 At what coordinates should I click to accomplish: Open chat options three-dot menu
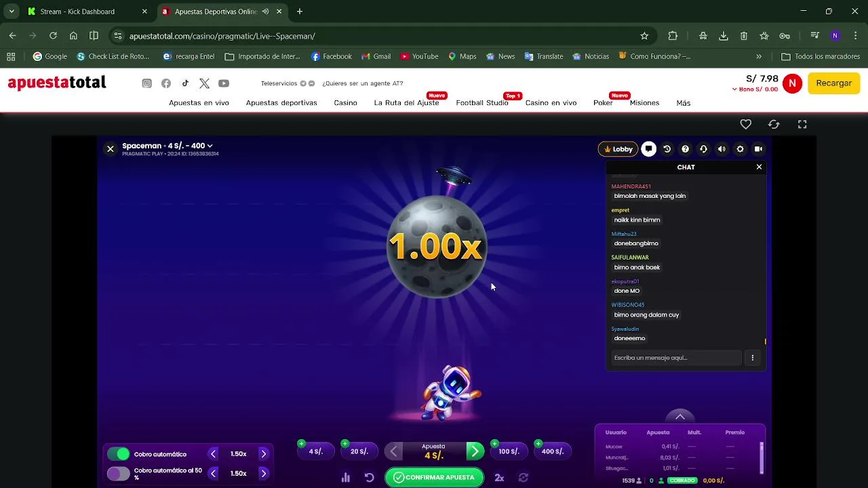752,358
